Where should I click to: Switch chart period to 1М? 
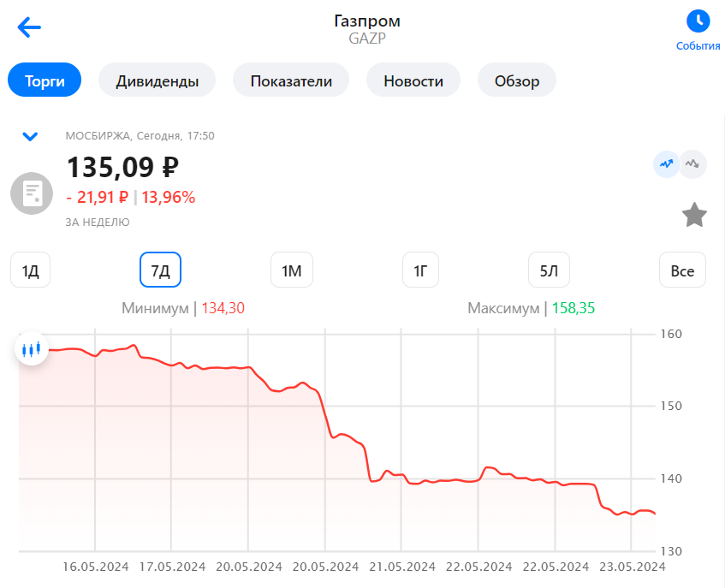point(290,270)
